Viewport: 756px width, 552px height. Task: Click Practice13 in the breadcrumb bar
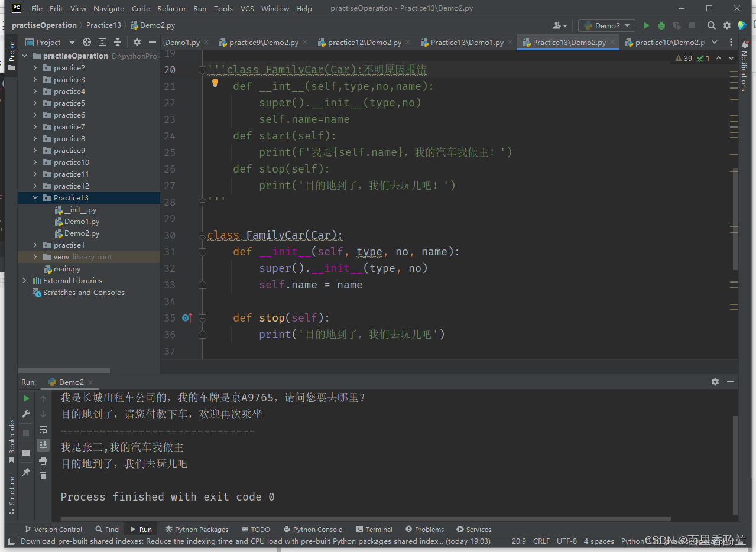point(103,25)
